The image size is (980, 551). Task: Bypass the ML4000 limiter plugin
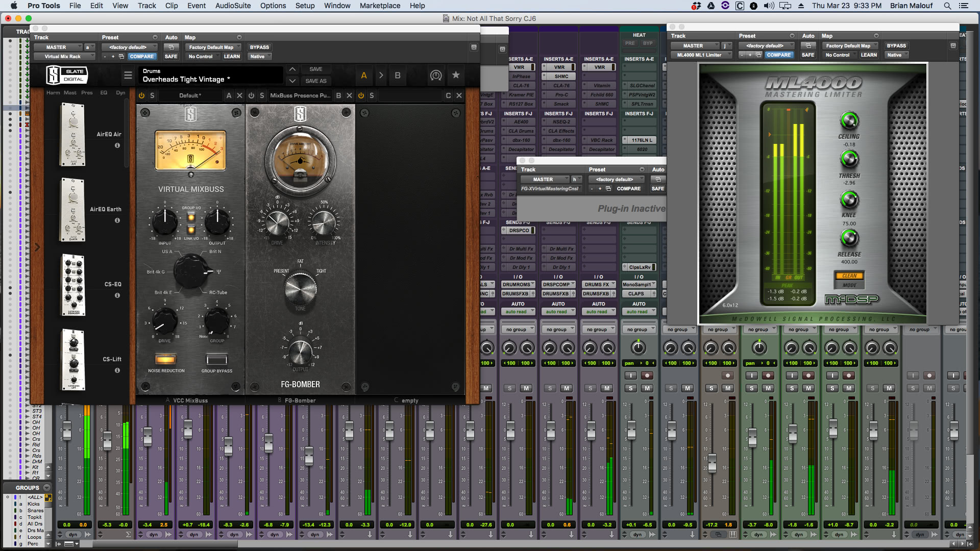(896, 46)
